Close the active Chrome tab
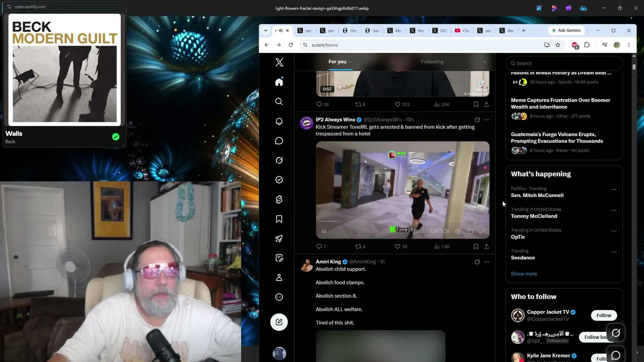Image resolution: width=644 pixels, height=362 pixels. pos(287,31)
